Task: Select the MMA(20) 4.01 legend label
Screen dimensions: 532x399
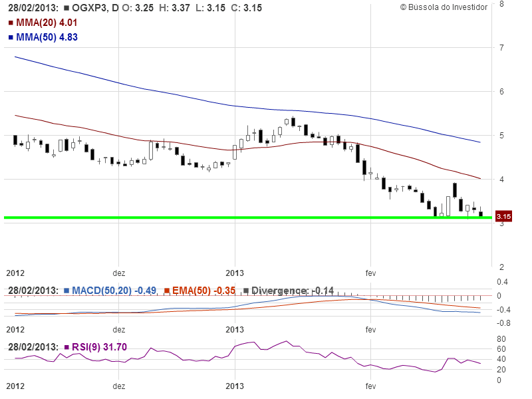Action: (x=47, y=23)
